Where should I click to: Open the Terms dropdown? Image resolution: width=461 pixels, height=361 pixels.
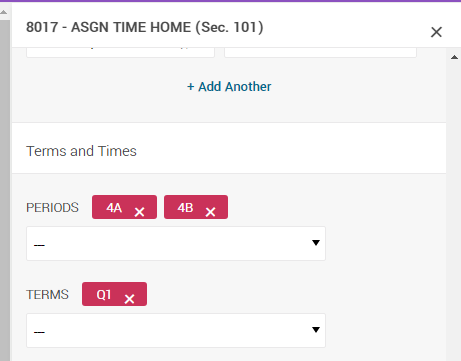pos(176,331)
